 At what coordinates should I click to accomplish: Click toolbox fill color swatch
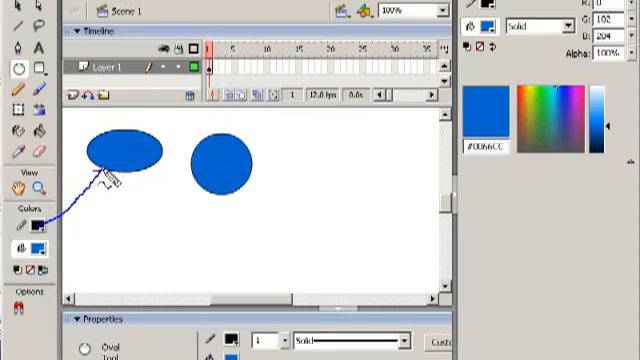38,249
